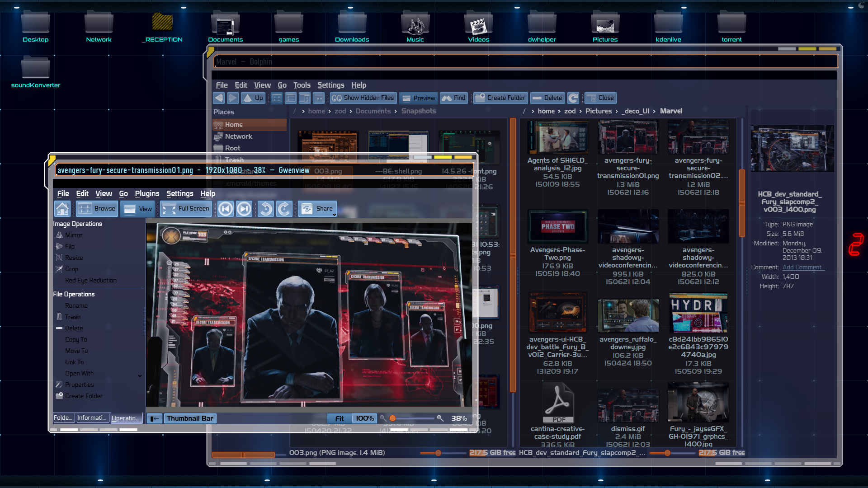
Task: Open Gwenview's Go menu
Action: click(123, 193)
